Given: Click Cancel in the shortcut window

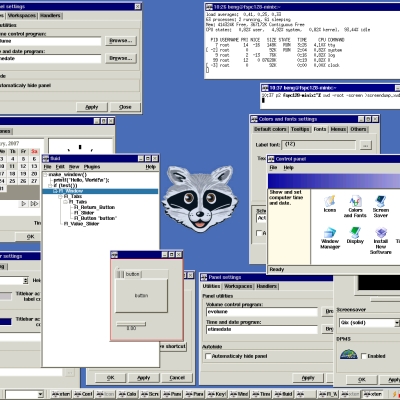Looking at the screenshot, I should click(x=177, y=378).
